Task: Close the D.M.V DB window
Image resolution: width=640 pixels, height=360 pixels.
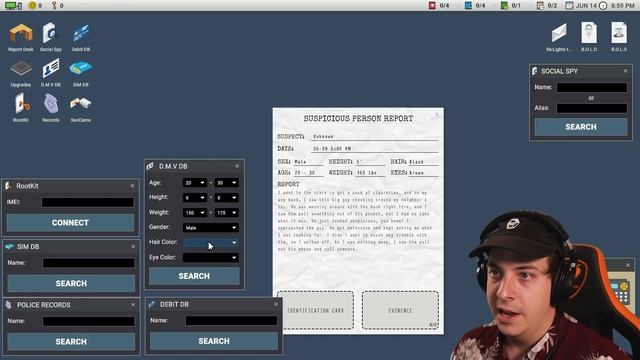Action: tap(237, 166)
